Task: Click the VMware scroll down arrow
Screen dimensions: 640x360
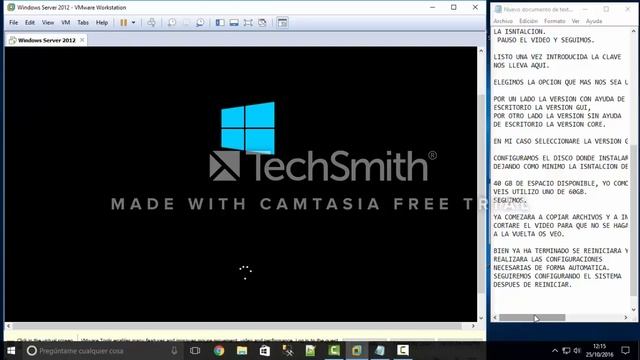Action: [481, 318]
